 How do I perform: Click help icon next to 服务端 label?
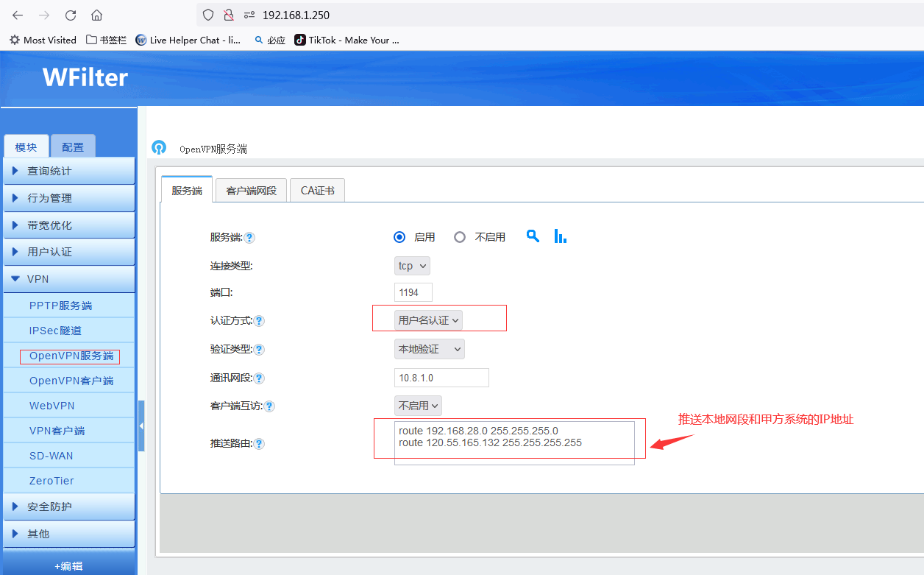pyautogui.click(x=249, y=238)
